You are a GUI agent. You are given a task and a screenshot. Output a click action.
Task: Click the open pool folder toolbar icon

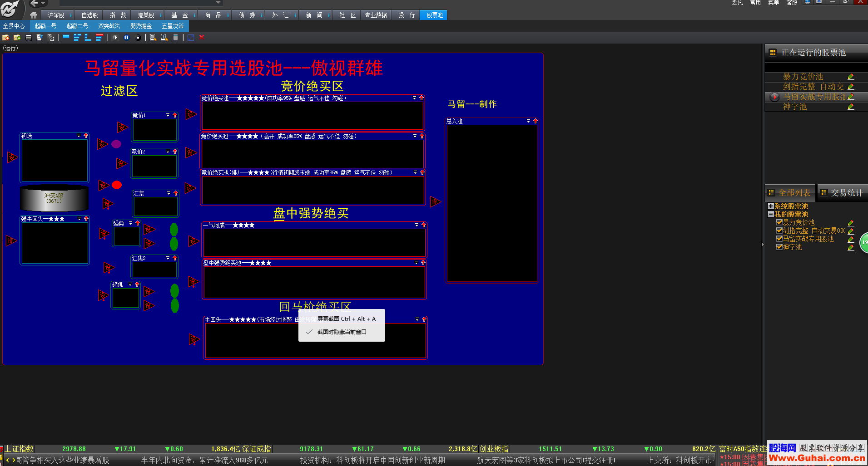click(x=17, y=38)
